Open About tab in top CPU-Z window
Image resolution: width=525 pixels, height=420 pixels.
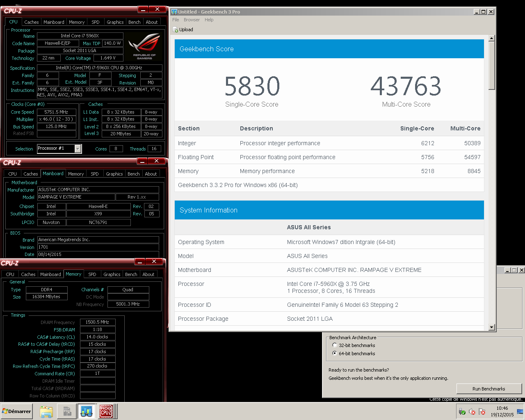152,22
